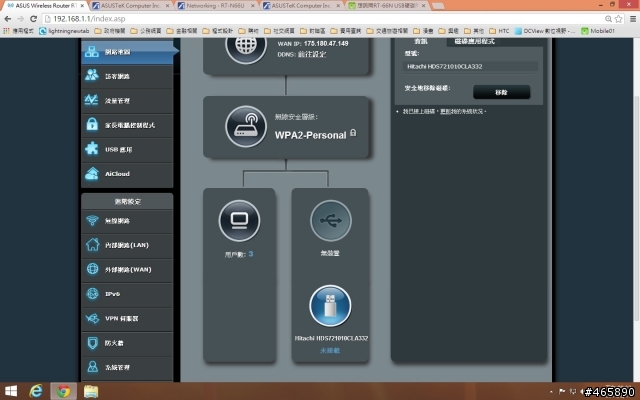Open 外部網路(WAN) sidebar item
640x400 pixels.
click(x=127, y=269)
